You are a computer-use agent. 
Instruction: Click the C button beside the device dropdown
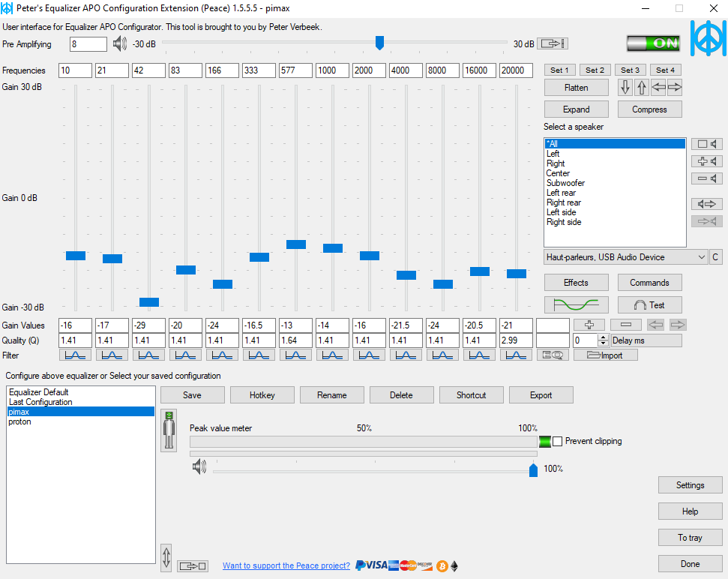(x=715, y=257)
